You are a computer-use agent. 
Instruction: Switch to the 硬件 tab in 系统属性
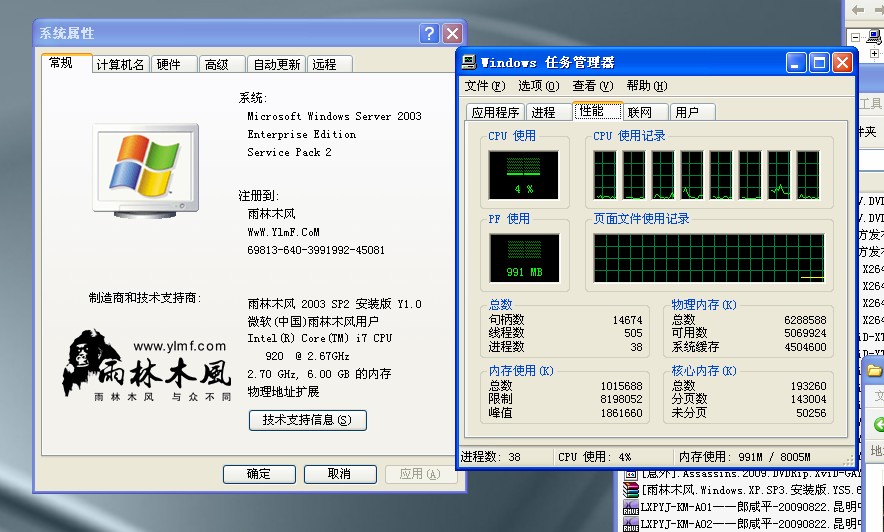174,64
